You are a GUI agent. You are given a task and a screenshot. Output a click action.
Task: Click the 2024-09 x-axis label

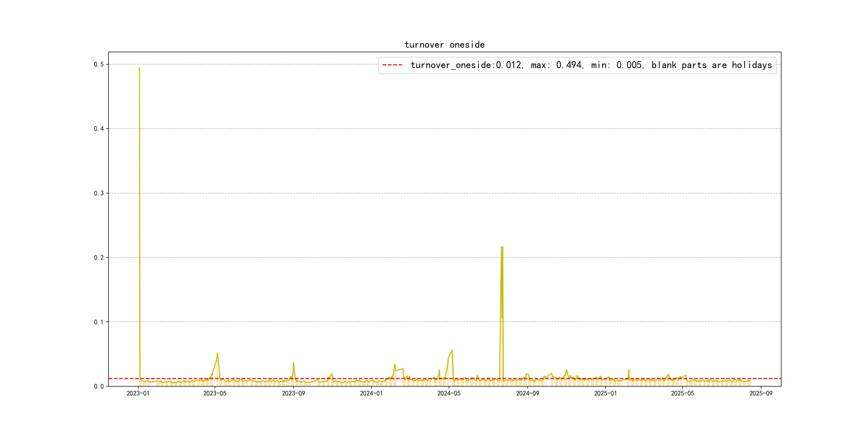528,394
